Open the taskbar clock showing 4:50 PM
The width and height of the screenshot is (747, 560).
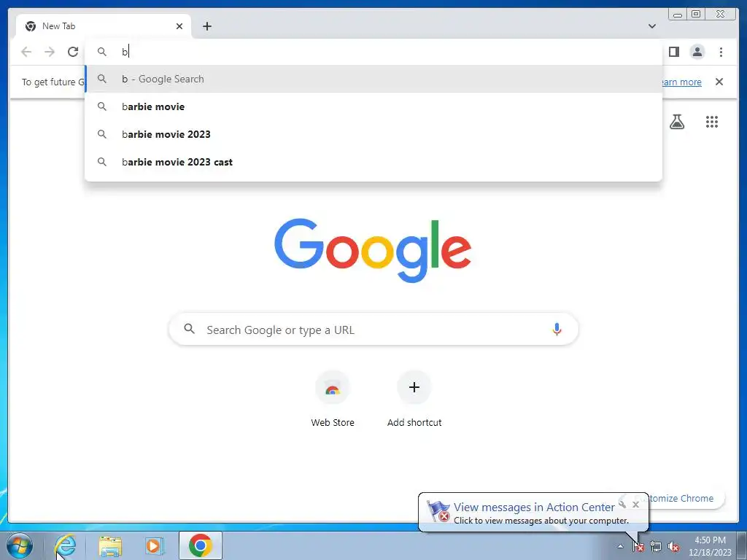[710, 546]
